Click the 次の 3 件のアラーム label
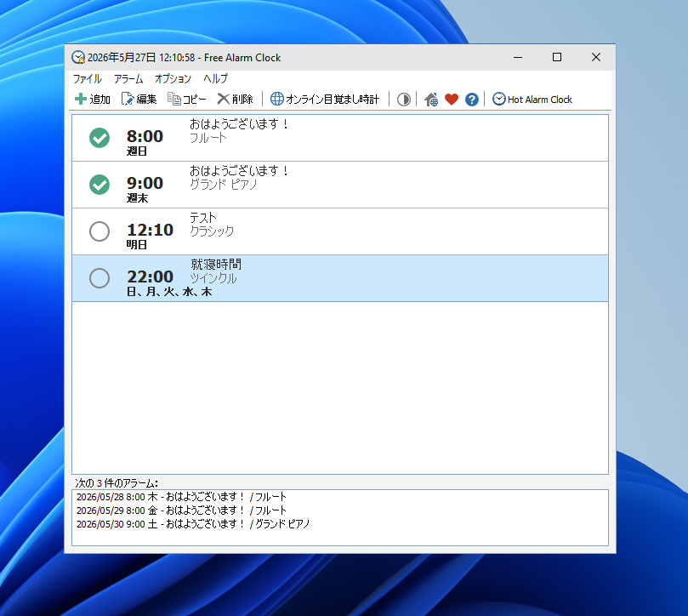 coord(117,483)
